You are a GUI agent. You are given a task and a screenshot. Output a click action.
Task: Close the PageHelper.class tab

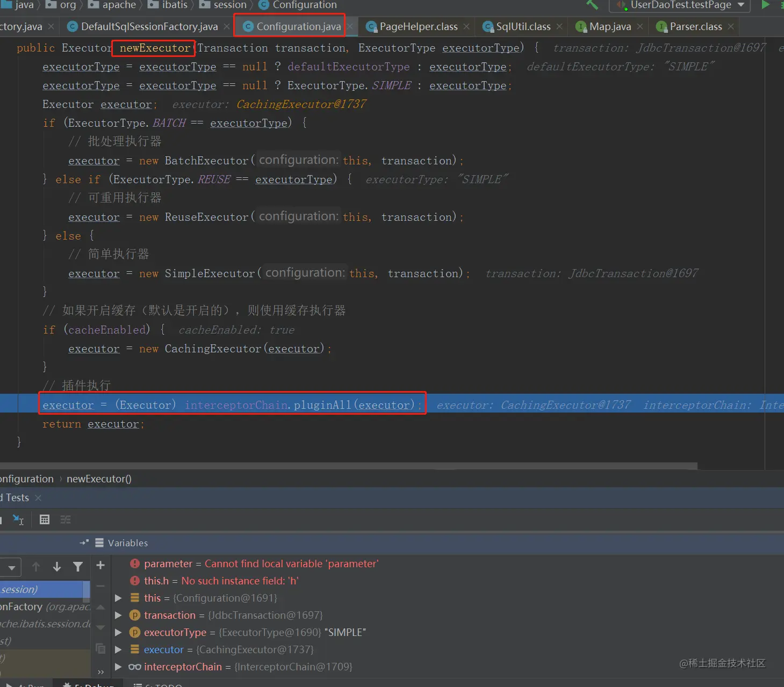click(x=466, y=26)
